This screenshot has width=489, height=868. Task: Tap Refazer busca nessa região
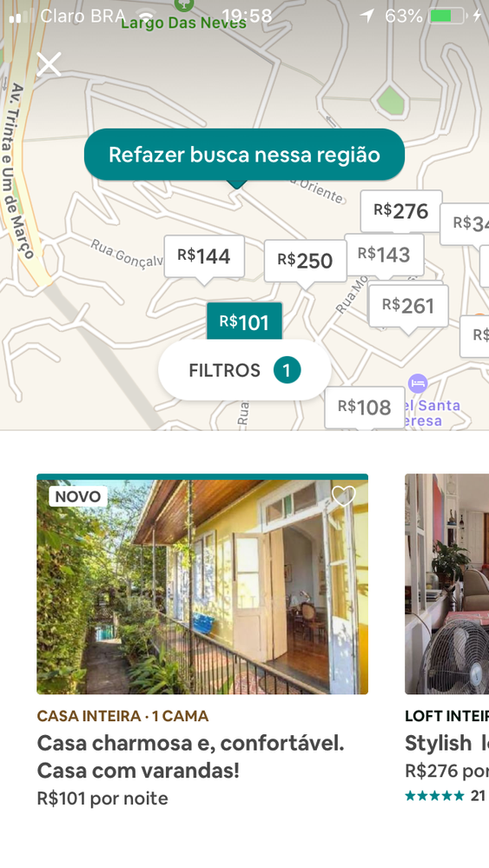[245, 155]
